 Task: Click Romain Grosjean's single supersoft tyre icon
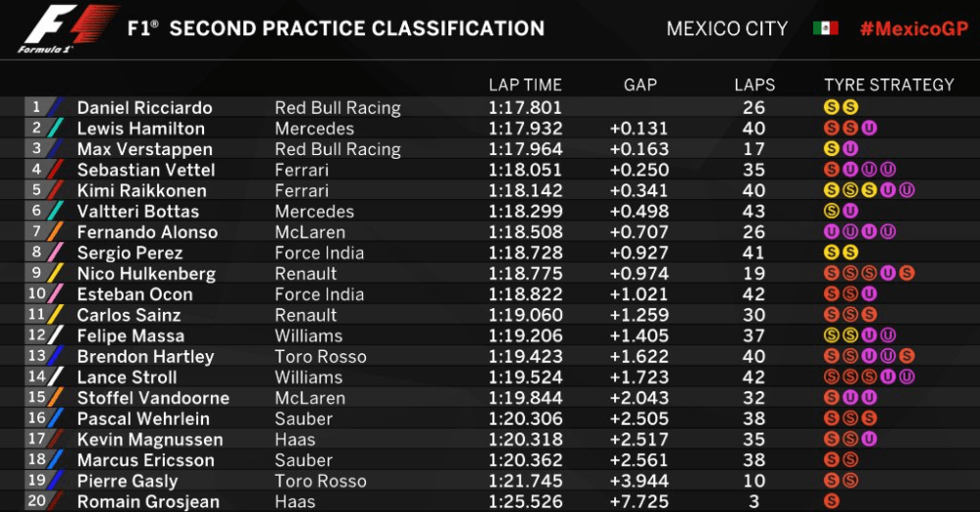831,501
